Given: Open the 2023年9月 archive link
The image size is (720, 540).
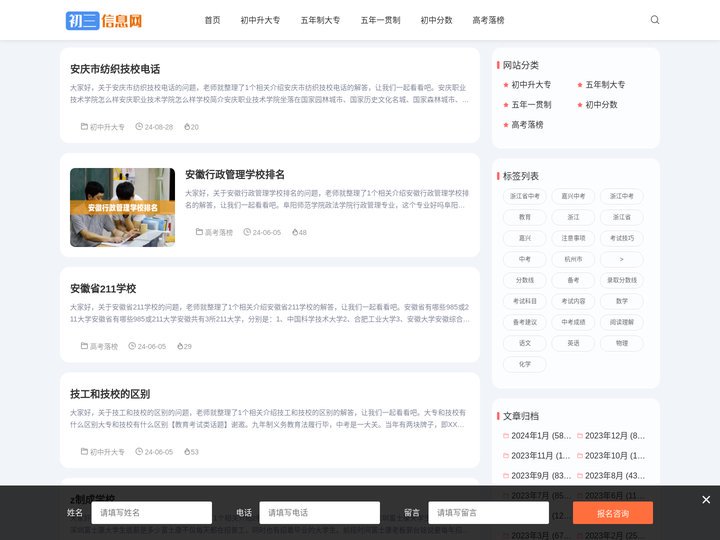Looking at the screenshot, I should pos(541,476).
